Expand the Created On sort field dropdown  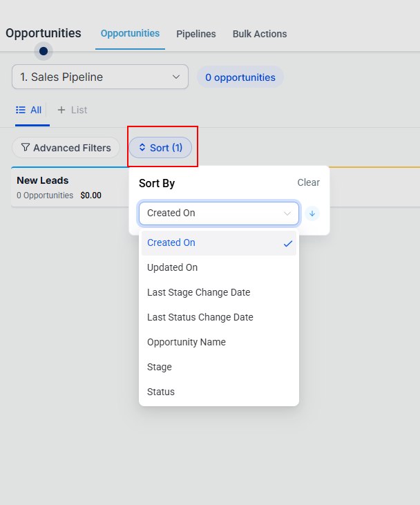coord(219,213)
